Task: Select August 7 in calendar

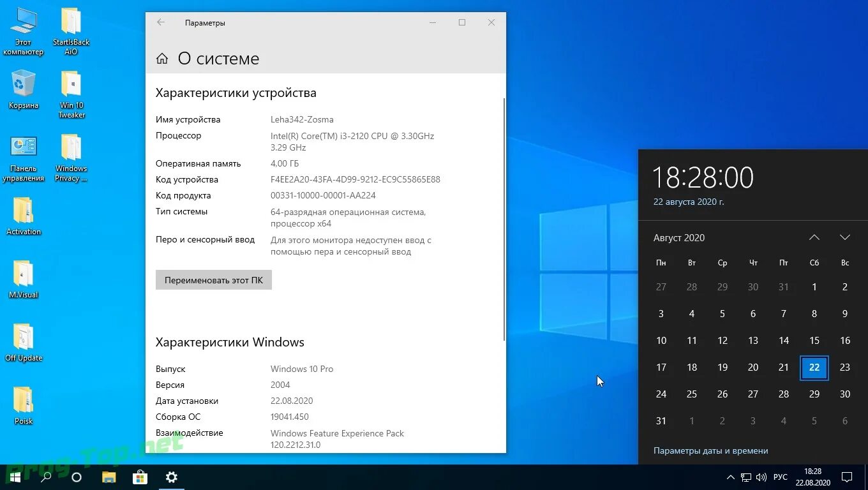Action: 784,314
